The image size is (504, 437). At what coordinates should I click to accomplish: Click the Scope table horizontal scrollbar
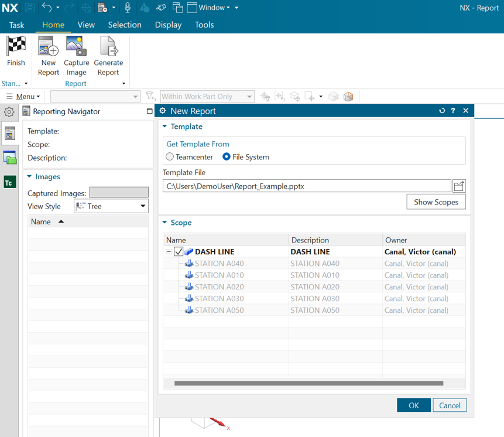[308, 384]
